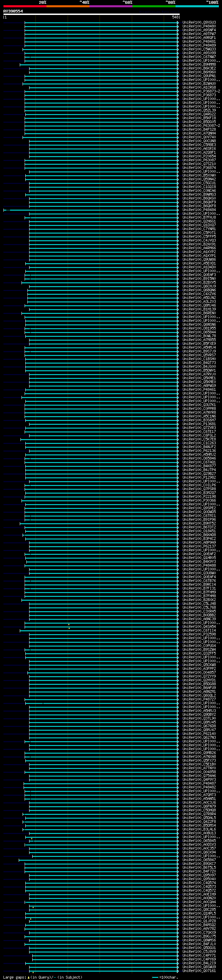The width and height of the screenshot is (222, 980).
Task: Click label UniRef100_P48487
Action: click(199, 783)
